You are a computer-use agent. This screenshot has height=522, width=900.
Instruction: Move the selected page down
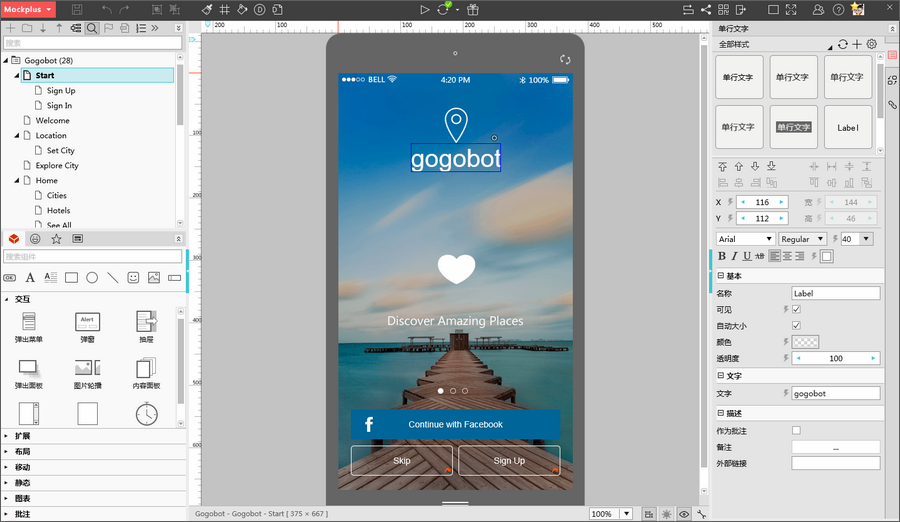(x=43, y=28)
